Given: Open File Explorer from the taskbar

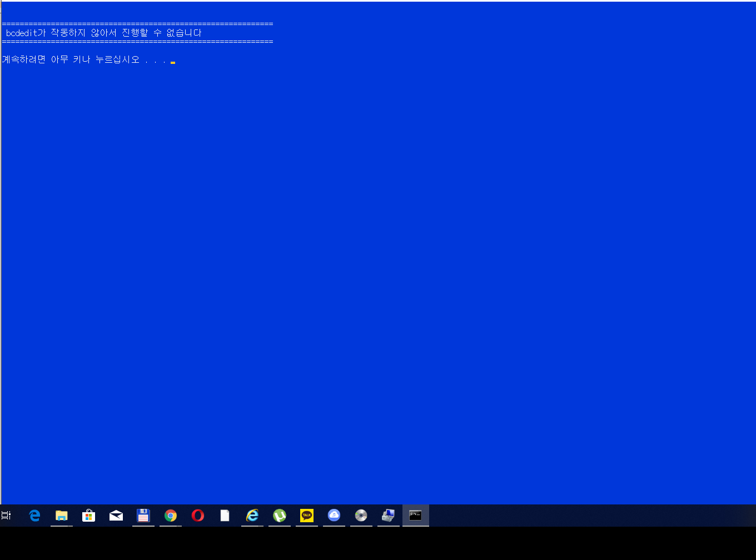Looking at the screenshot, I should click(62, 516).
